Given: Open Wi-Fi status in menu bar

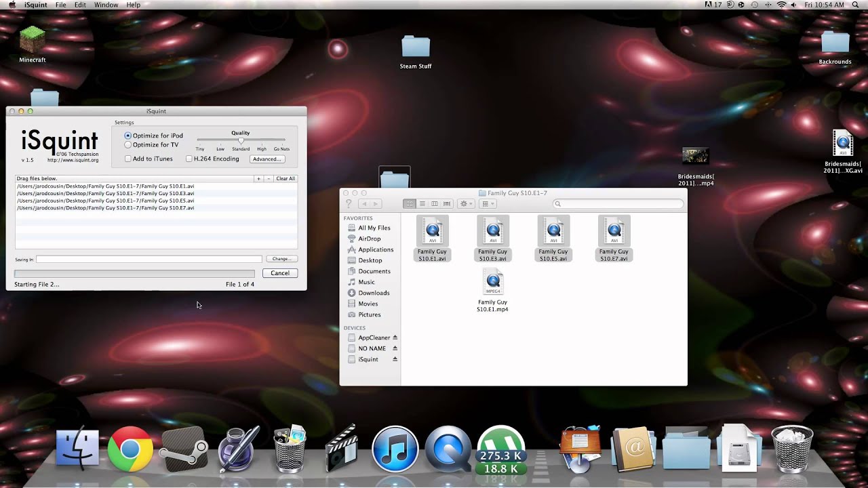Looking at the screenshot, I should [x=781, y=5].
